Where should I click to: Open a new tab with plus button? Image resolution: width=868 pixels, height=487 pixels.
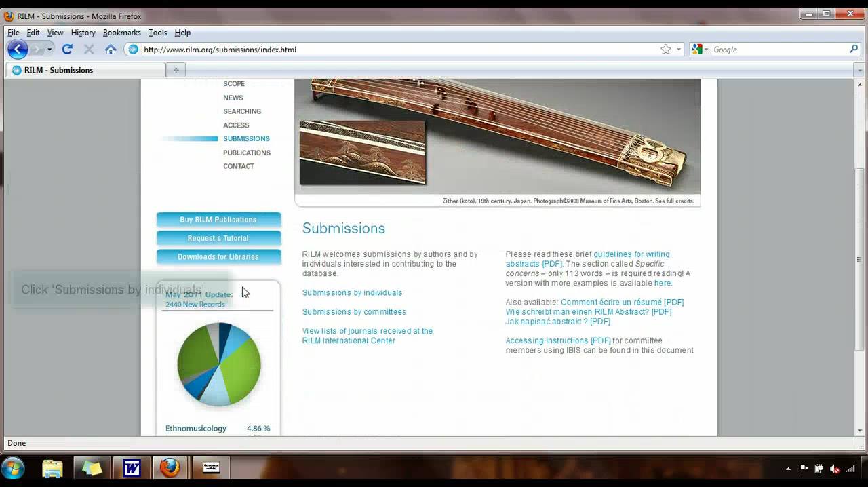click(176, 70)
